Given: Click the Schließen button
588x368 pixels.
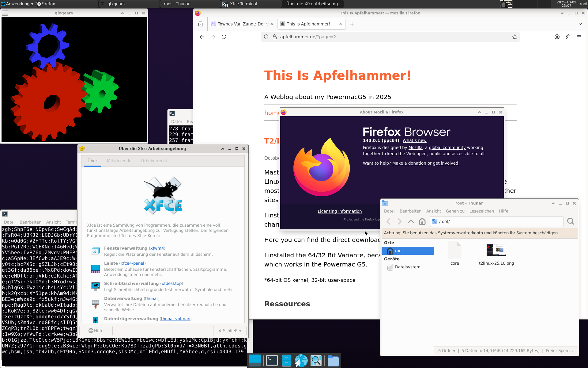Looking at the screenshot, I should point(230,331).
